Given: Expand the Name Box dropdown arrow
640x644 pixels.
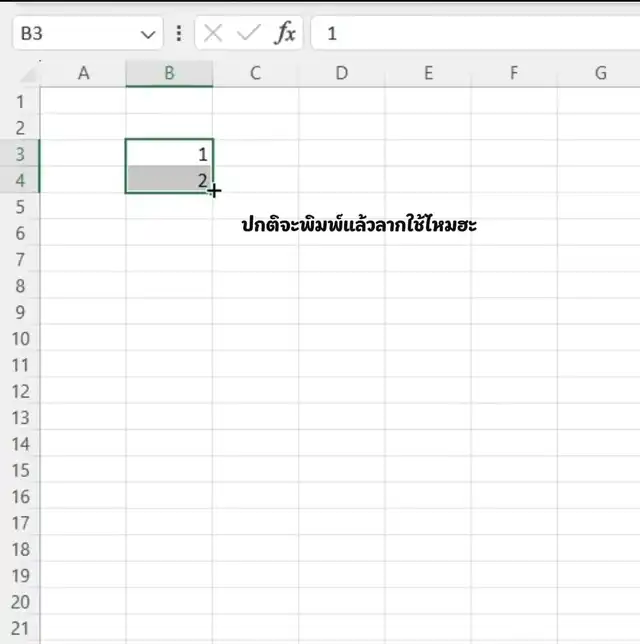Looking at the screenshot, I should 149,34.
